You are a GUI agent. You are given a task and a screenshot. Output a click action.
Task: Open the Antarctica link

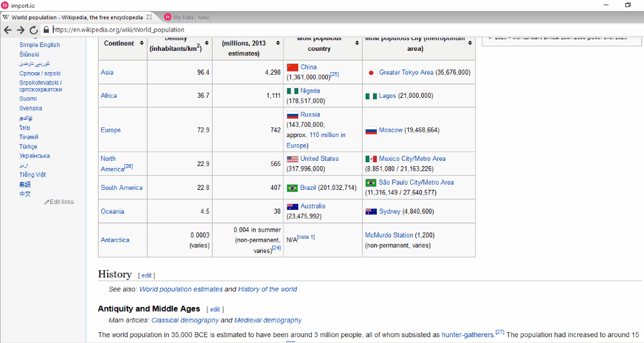[x=115, y=240]
